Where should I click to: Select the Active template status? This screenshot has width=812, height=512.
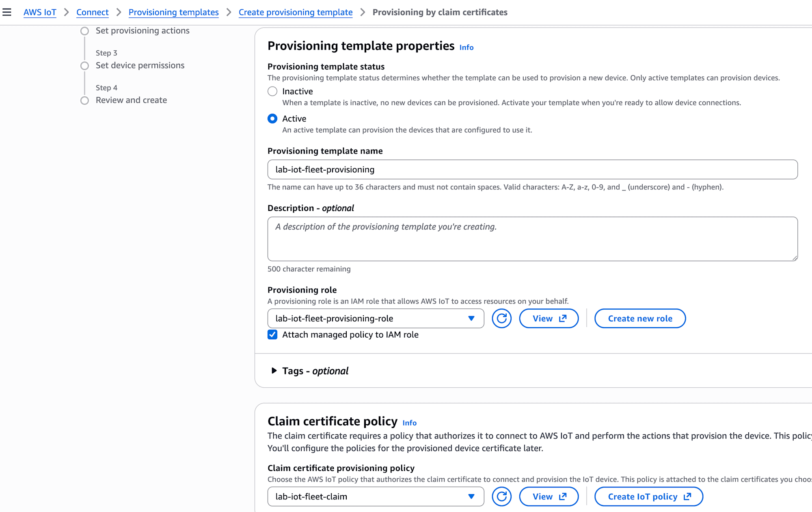272,119
